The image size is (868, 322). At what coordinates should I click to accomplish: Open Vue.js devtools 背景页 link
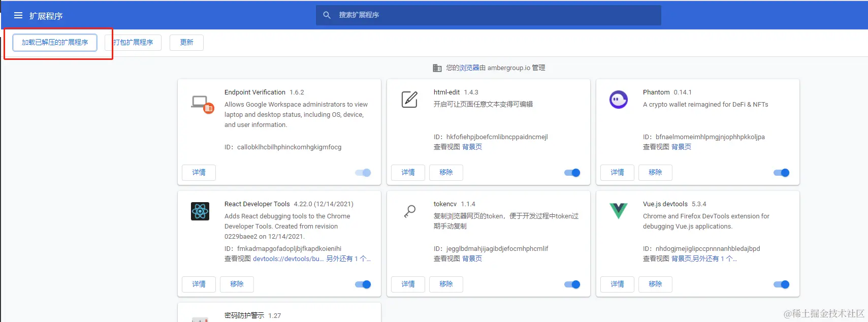click(x=681, y=259)
